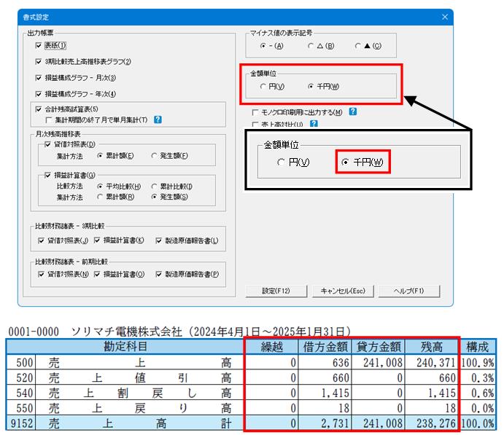Select 累計額(R) for 損益計算書 集計方法

[x=100, y=197]
